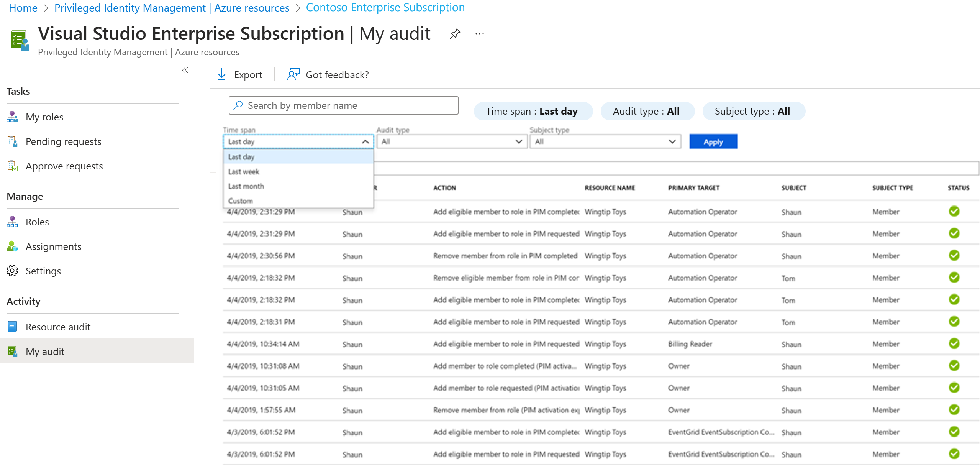Click the Export download icon
Image resolution: width=980 pixels, height=465 pixels.
tap(222, 74)
